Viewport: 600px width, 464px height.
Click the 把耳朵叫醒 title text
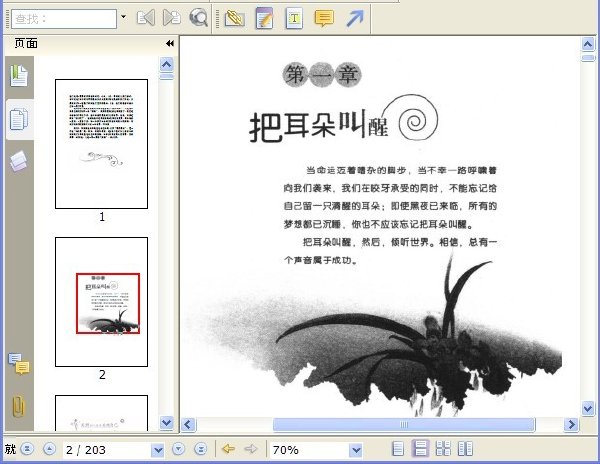click(319, 125)
